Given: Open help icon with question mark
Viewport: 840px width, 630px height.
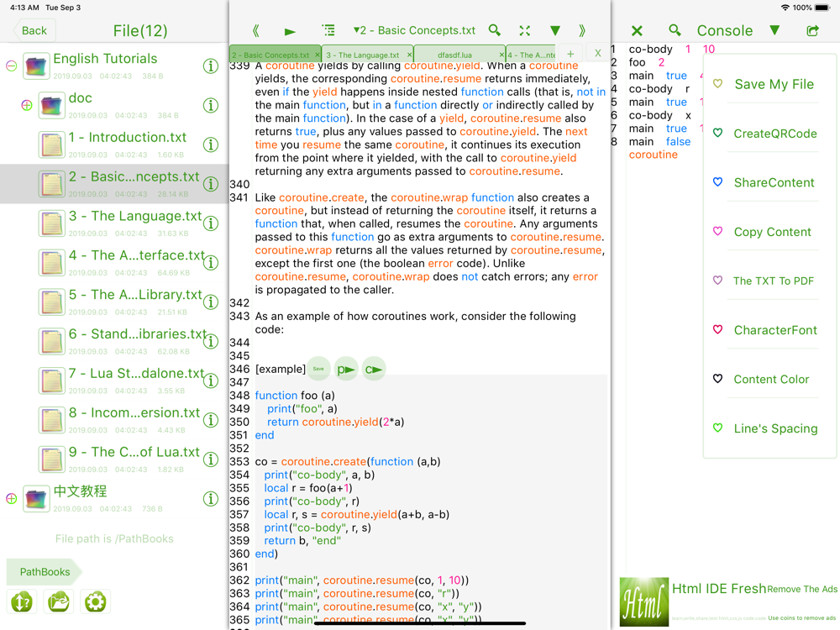Looking at the screenshot, I should [x=22, y=601].
